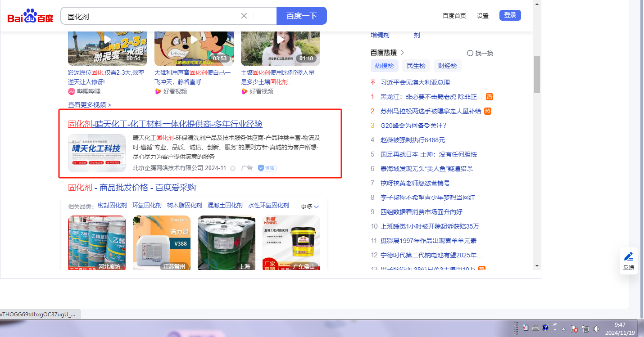Switch to the 财经榜 tab
This screenshot has width=644, height=337.
tap(448, 66)
